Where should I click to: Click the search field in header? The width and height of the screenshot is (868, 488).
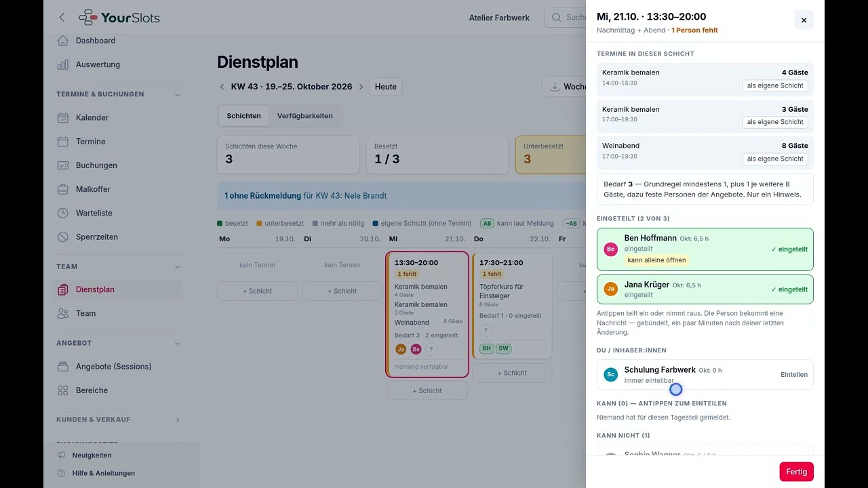coord(566,18)
